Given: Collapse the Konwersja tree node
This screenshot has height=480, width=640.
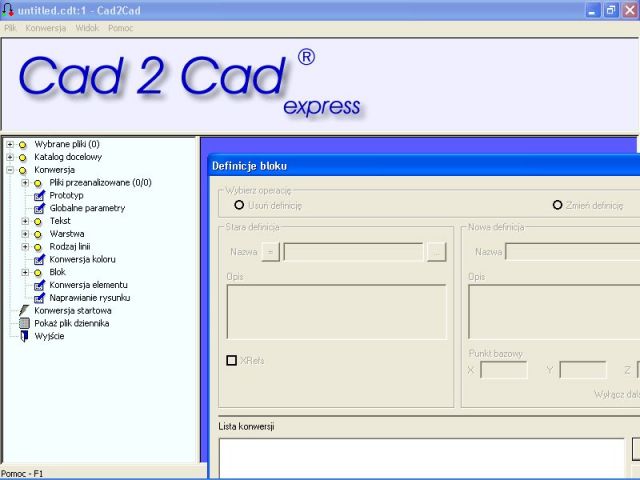Looking at the screenshot, I should point(10,170).
